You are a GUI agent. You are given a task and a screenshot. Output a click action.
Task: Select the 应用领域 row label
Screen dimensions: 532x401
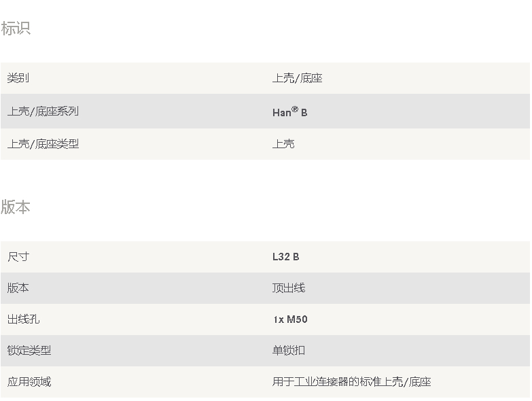(29, 382)
